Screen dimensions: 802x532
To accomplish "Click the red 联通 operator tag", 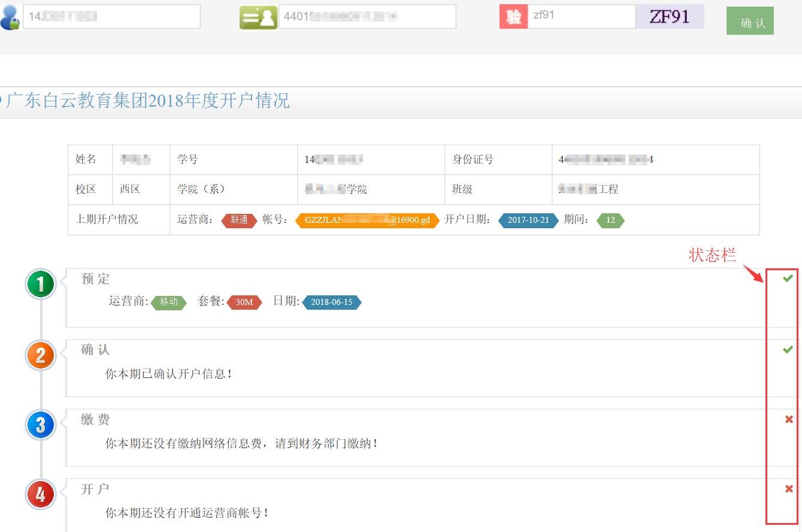I will click(239, 220).
